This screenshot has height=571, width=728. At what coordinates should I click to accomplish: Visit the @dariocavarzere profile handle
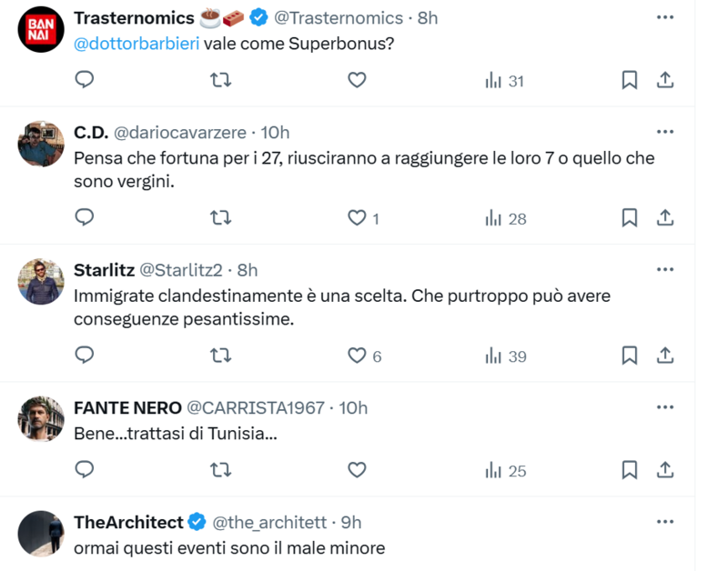180,133
